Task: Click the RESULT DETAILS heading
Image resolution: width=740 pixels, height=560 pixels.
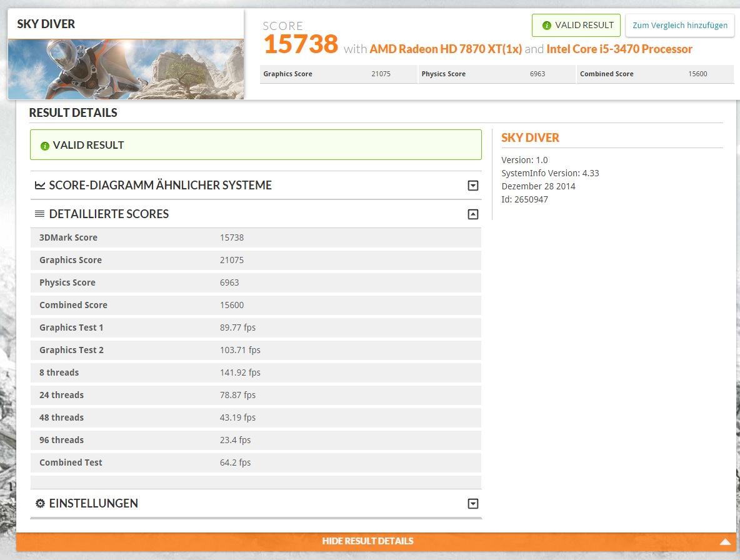Action: [x=73, y=112]
